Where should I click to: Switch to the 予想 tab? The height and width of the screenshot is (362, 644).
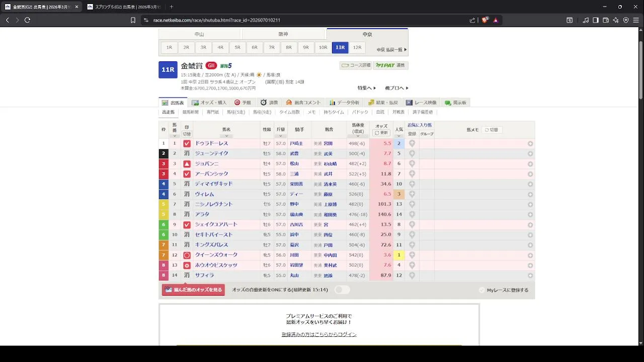243,103
